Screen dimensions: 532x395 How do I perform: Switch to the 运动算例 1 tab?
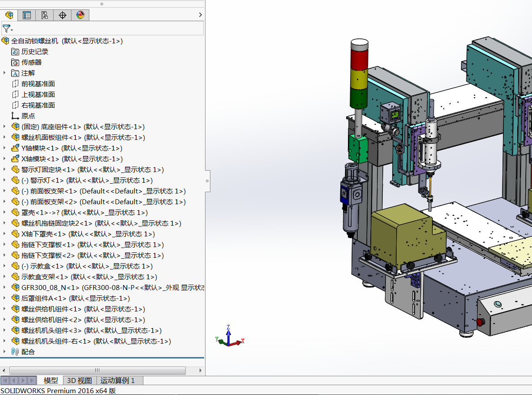(x=117, y=380)
